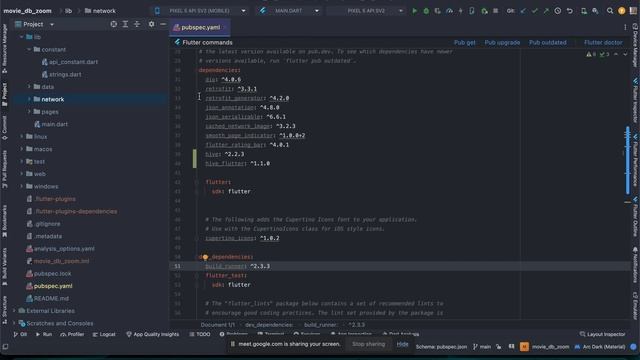Open the Profiler tool window
Image resolution: width=640 pixels, height=360 pixels.
tap(72, 334)
